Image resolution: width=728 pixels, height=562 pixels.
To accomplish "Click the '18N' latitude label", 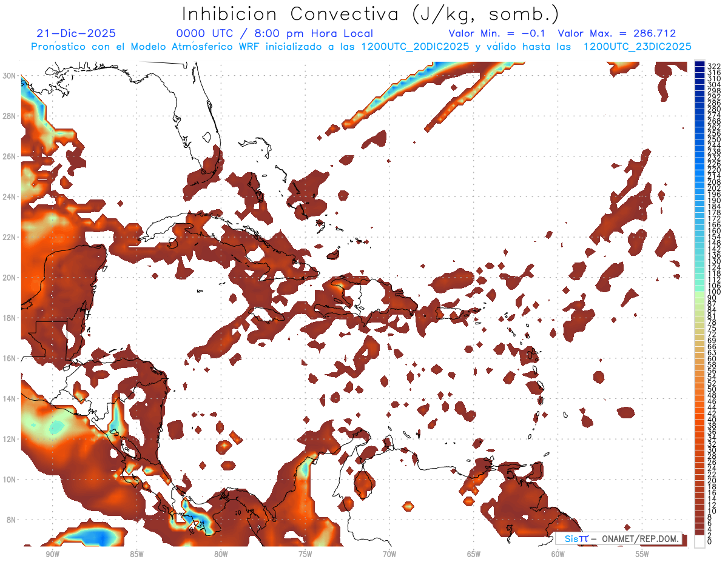I will click(x=10, y=318).
